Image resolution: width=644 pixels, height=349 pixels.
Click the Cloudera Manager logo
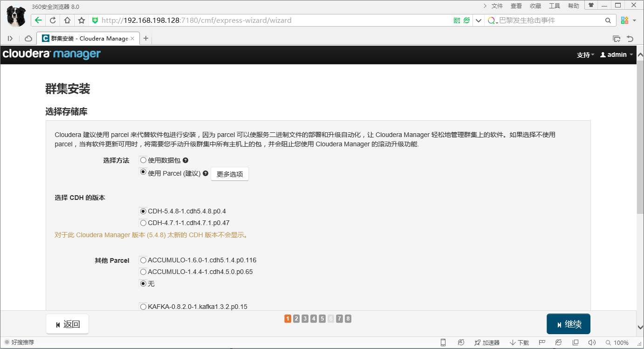(52, 55)
